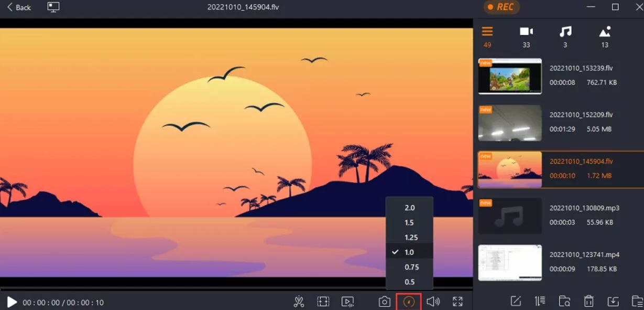Click the 762.71 KB file size
This screenshot has height=310, width=644.
(602, 82)
